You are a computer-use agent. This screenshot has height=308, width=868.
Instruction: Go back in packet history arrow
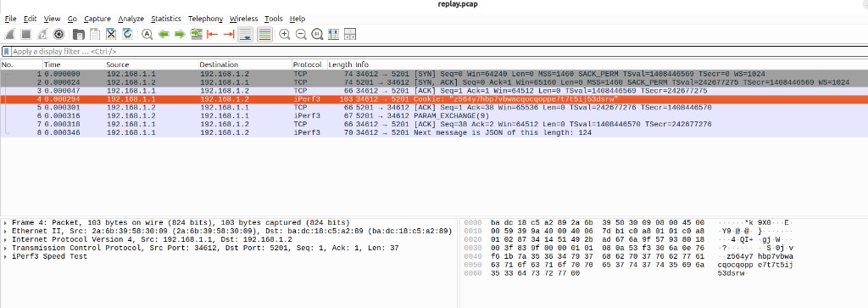coord(164,34)
